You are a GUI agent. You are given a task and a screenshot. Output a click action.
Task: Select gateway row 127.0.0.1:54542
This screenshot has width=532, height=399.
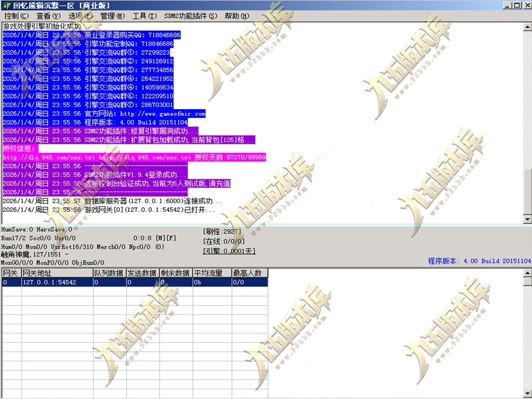coord(135,282)
